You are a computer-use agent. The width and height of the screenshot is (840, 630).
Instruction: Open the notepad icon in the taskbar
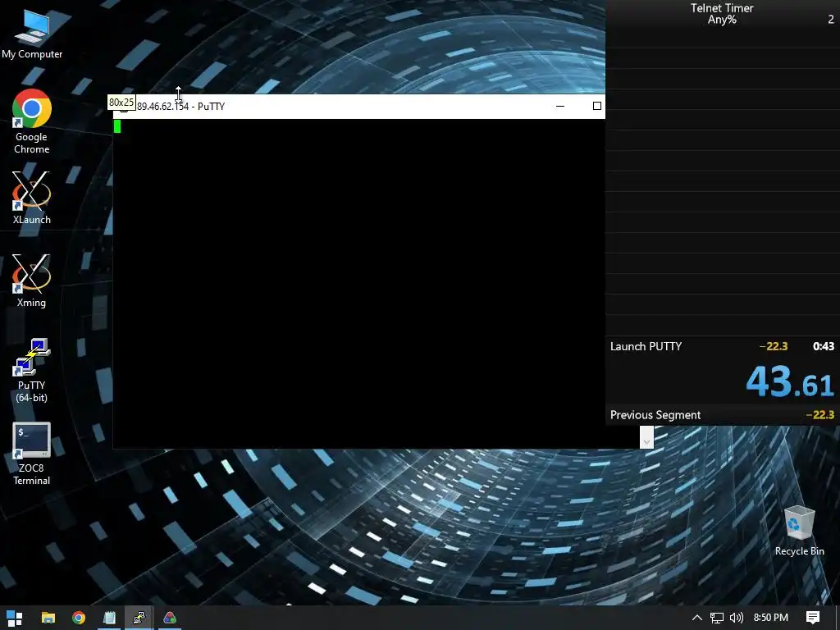[x=109, y=618]
